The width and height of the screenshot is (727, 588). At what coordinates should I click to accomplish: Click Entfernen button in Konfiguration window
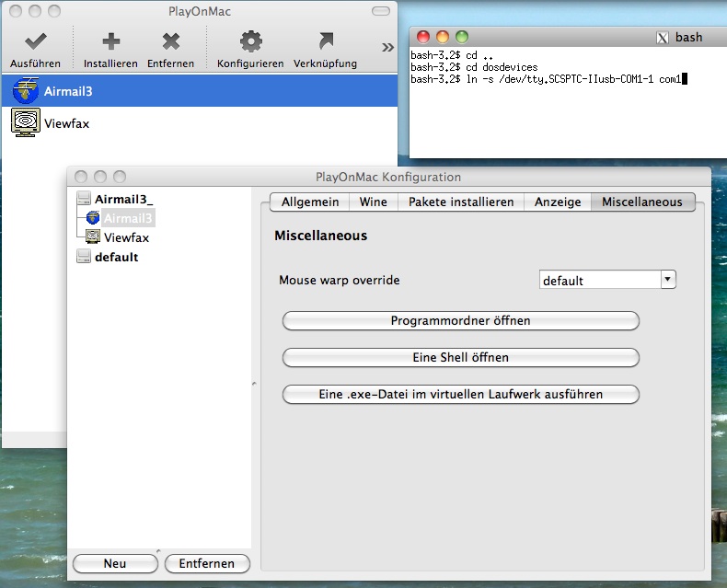[207, 563]
